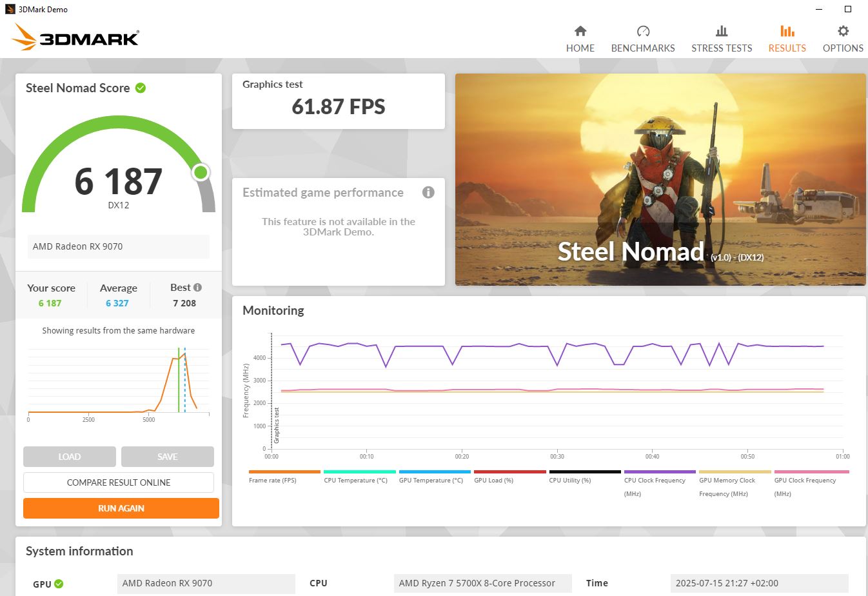Click the SAVE button
The width and height of the screenshot is (868, 596).
click(168, 457)
